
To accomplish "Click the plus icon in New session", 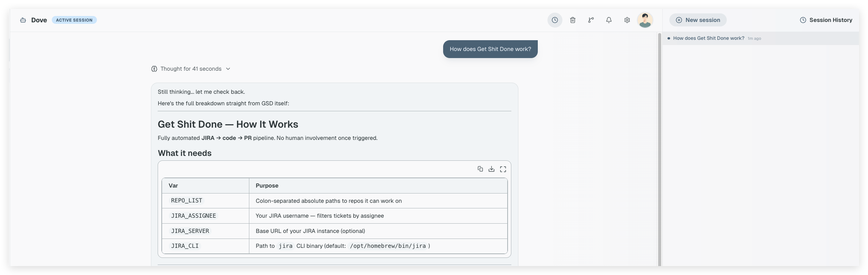I will (679, 20).
